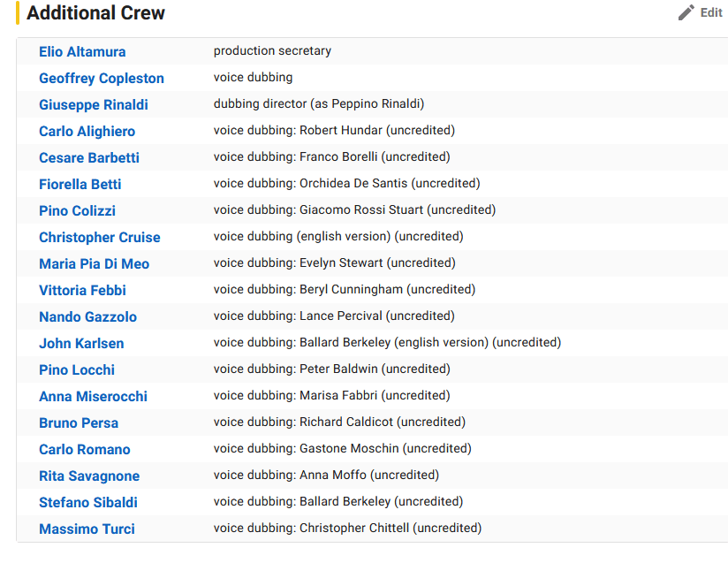728x563 pixels.
Task: Open Geoffrey Copleston's page
Action: [102, 78]
